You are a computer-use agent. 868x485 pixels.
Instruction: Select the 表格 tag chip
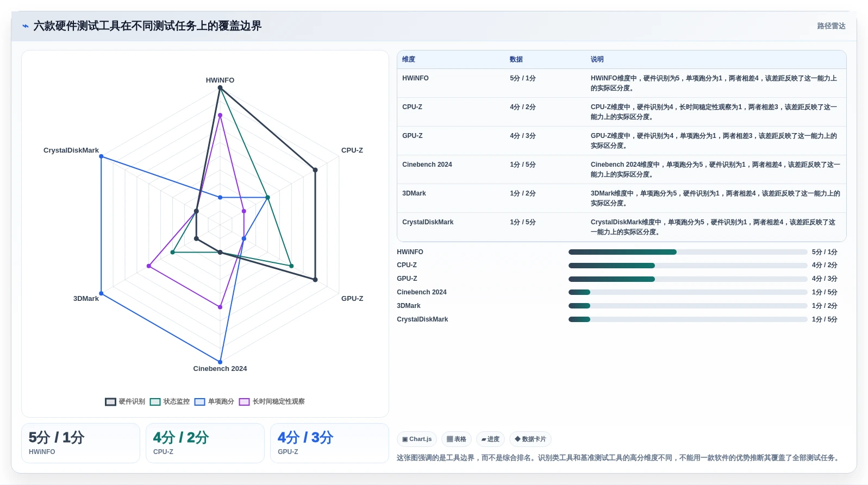click(457, 439)
